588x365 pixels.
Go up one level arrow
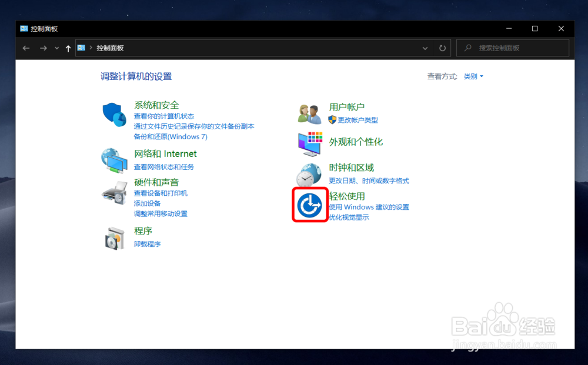pos(68,48)
